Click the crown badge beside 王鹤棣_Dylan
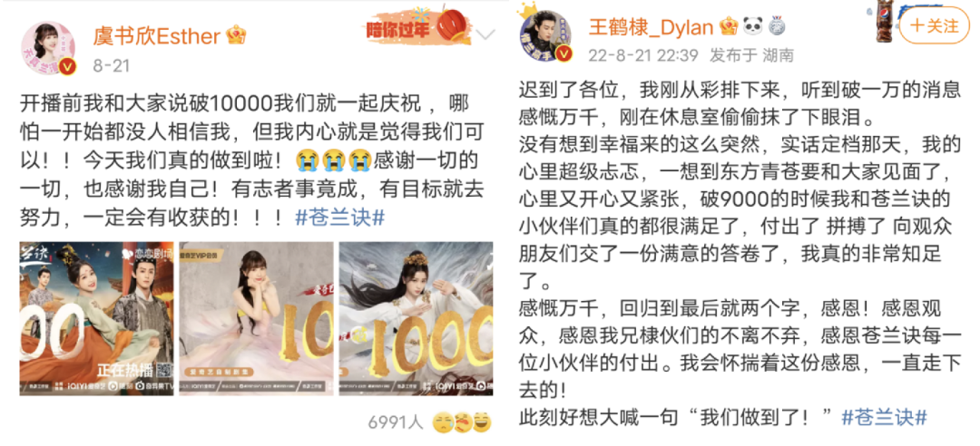 [729, 26]
